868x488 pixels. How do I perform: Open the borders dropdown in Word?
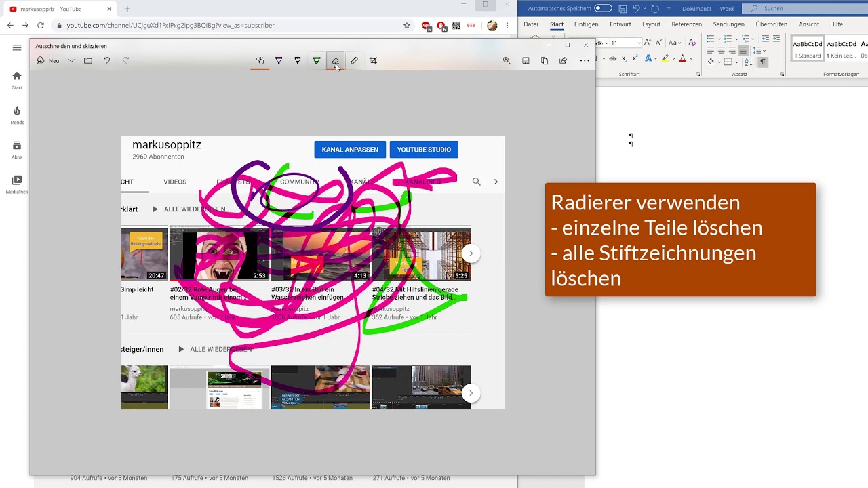click(736, 62)
